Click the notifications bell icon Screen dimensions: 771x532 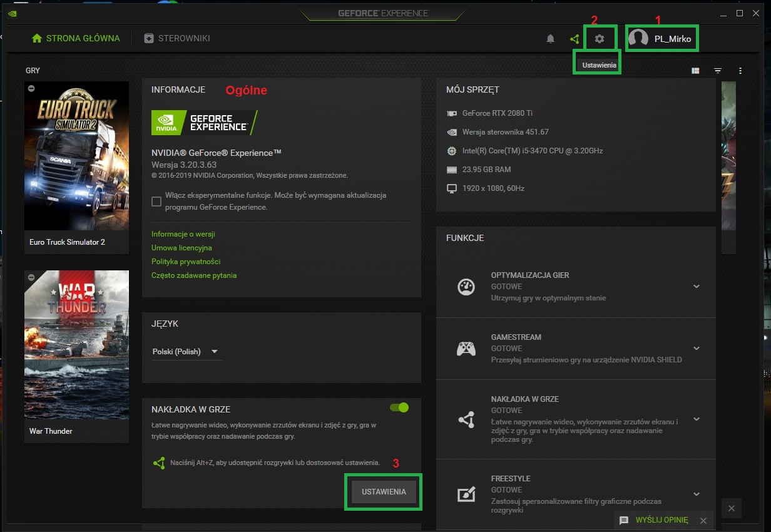[x=551, y=39]
